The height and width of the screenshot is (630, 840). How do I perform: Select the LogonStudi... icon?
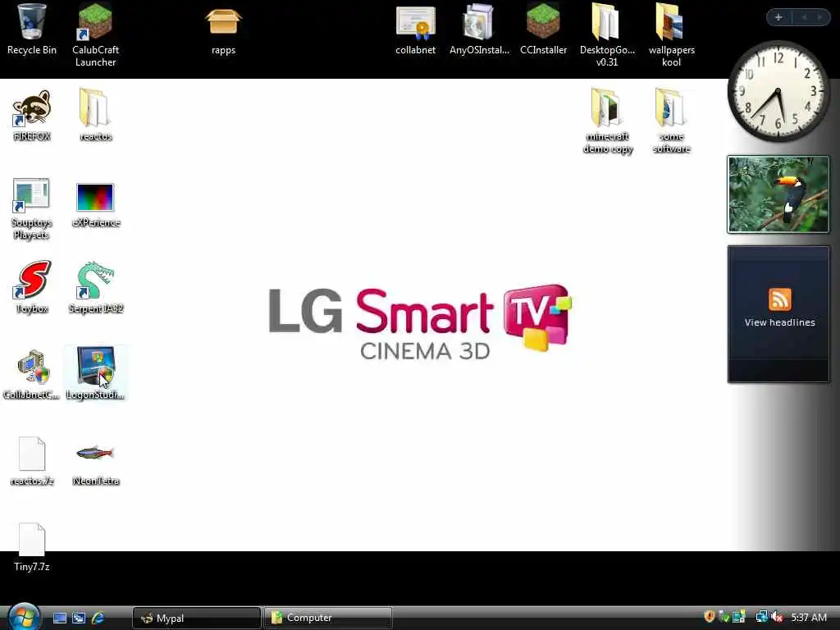coord(95,374)
